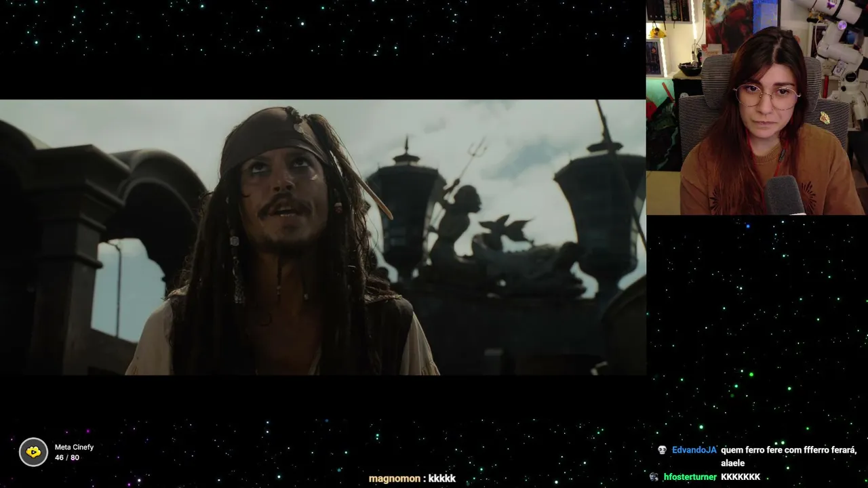Click the yellow Meta Cinefy goal icon
This screenshot has width=868, height=488.
point(33,452)
